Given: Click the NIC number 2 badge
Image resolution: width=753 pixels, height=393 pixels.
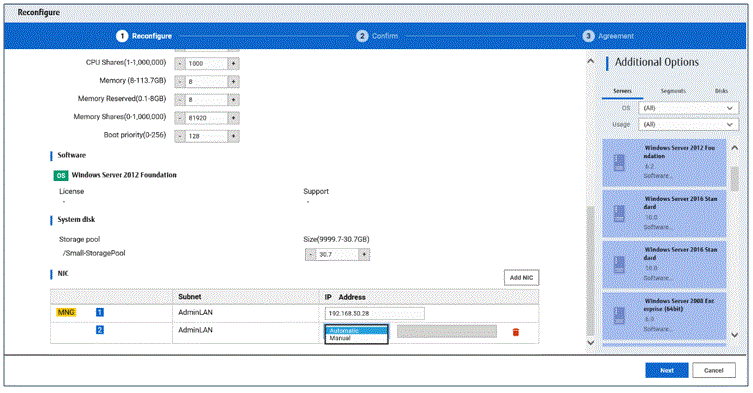Looking at the screenshot, I should 100,330.
